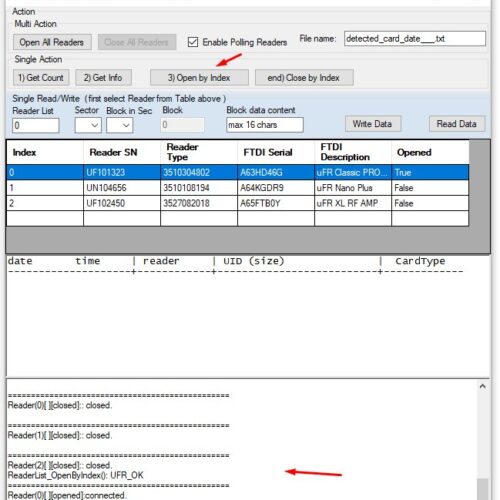Click the Reader(0) closed log line
The width and height of the screenshot is (500, 500).
pyautogui.click(x=60, y=405)
